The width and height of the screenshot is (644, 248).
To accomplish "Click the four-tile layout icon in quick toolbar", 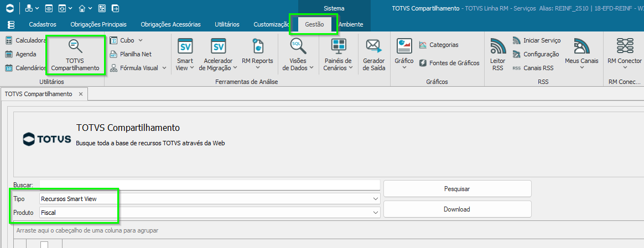I will tap(102, 8).
